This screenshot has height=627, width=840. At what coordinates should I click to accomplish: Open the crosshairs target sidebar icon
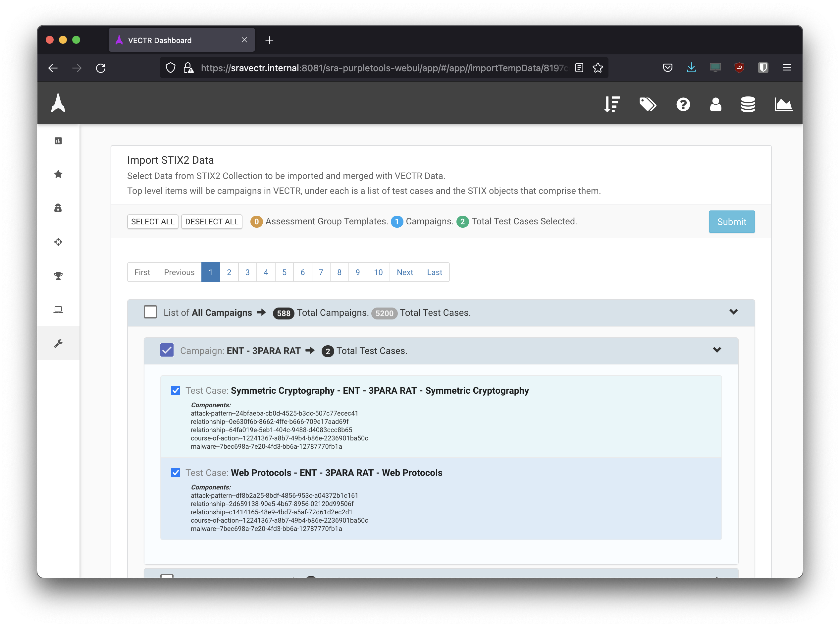point(58,242)
